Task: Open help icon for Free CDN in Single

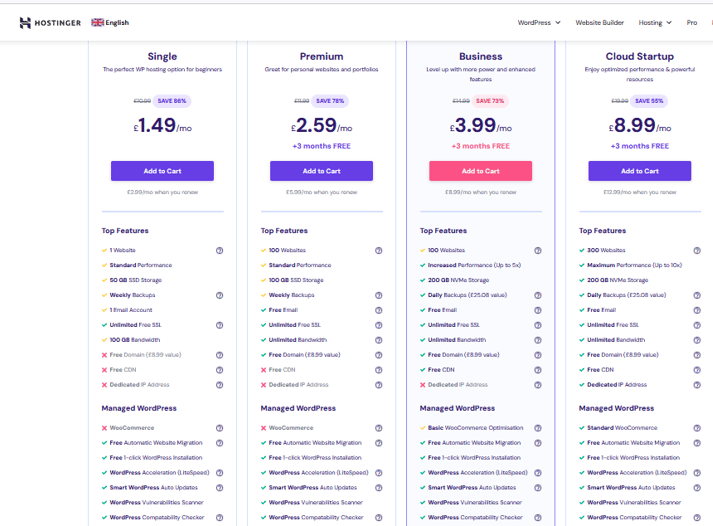Action: [x=220, y=370]
